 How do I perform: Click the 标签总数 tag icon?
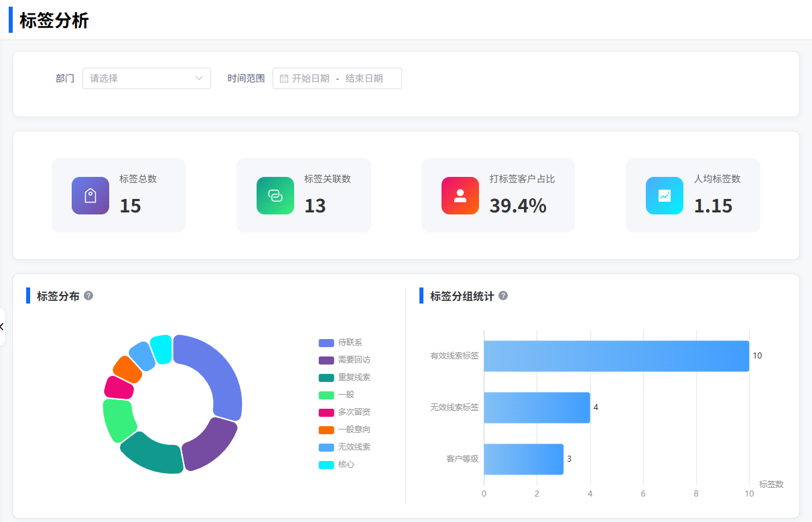[x=90, y=196]
